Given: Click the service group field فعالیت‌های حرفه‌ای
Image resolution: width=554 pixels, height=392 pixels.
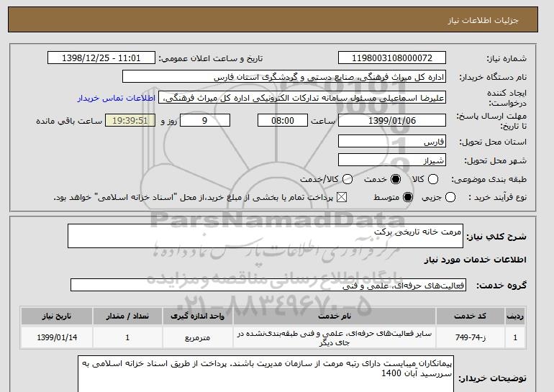Looking at the screenshot, I should pos(268,285).
